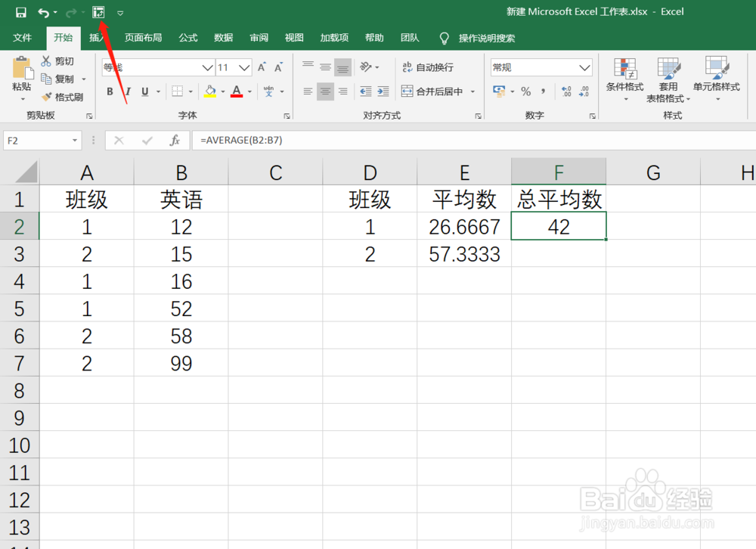
Task: Toggle center alignment for the cell
Action: [324, 91]
